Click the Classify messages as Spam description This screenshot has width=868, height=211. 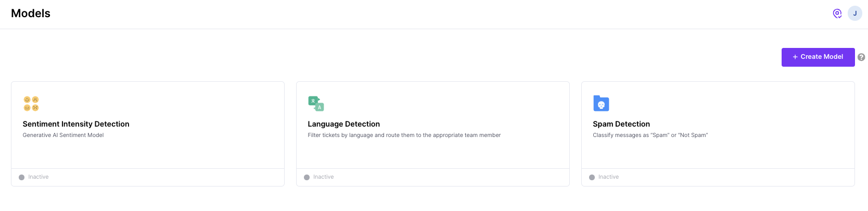[x=650, y=135]
